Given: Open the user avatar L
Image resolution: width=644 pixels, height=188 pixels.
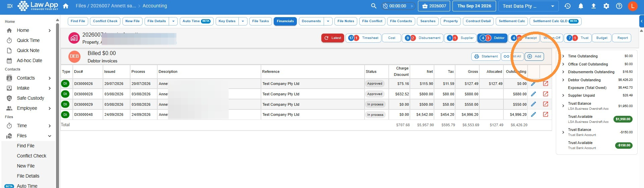Looking at the screenshot, I should coord(633,6).
